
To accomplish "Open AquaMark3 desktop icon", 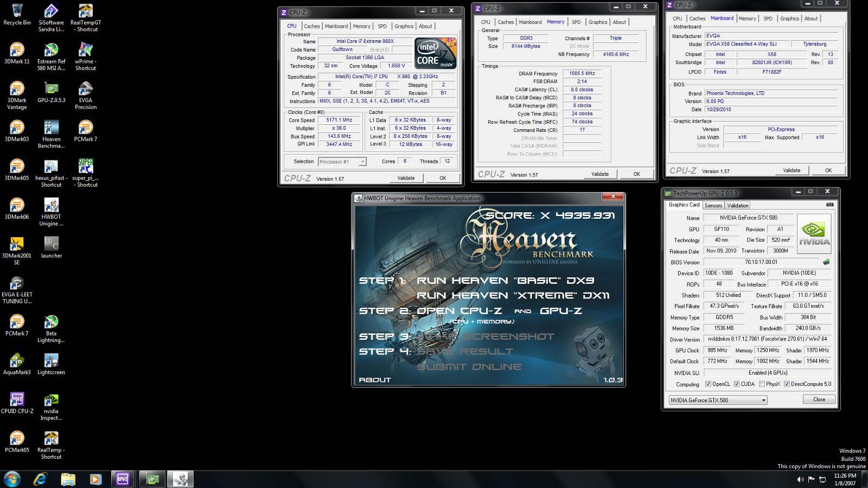I will [x=17, y=364].
